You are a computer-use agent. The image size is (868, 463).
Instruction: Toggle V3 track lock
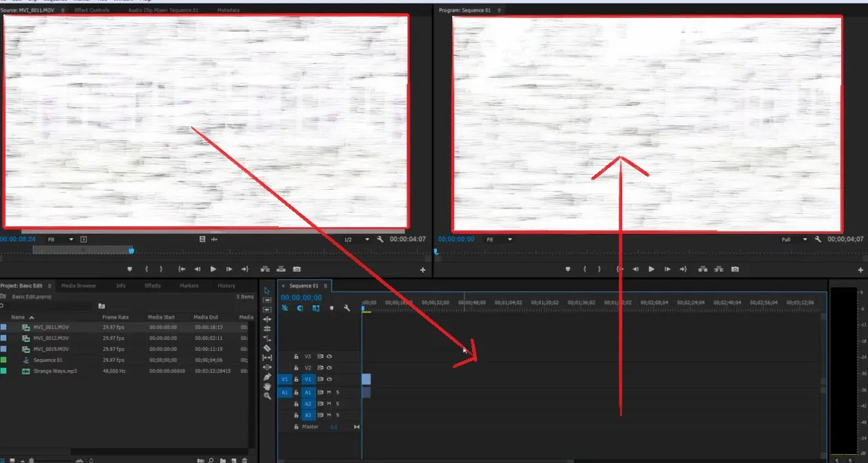coord(297,356)
